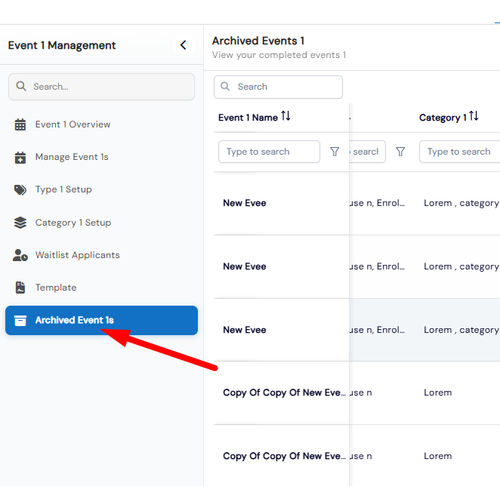Click the Manage Event 1s calendar-plus icon
This screenshot has width=500, height=486.
[20, 157]
